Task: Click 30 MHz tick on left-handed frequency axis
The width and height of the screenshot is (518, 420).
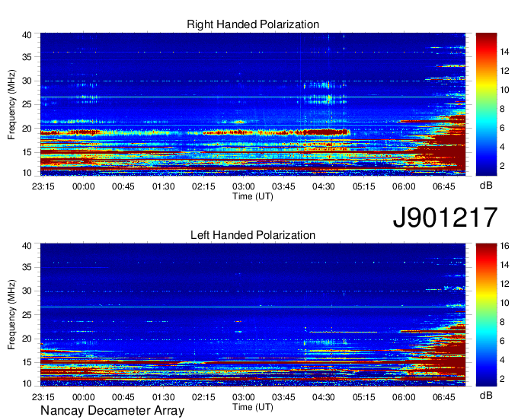Action: tap(27, 291)
